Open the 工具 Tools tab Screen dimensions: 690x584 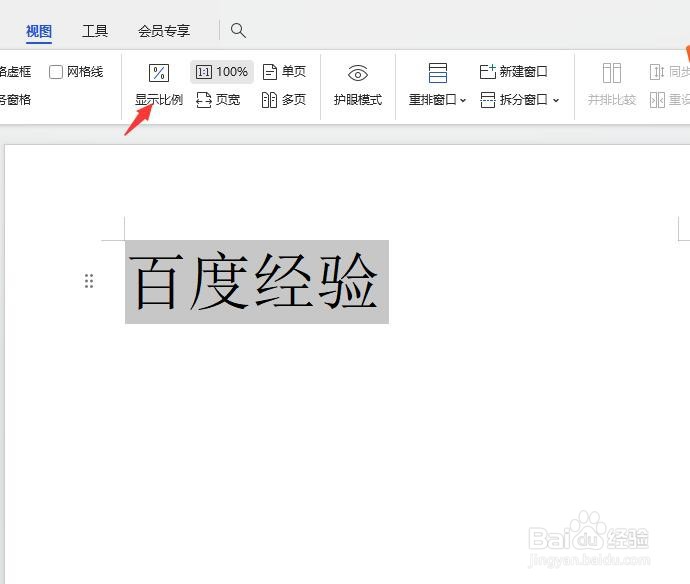point(95,31)
